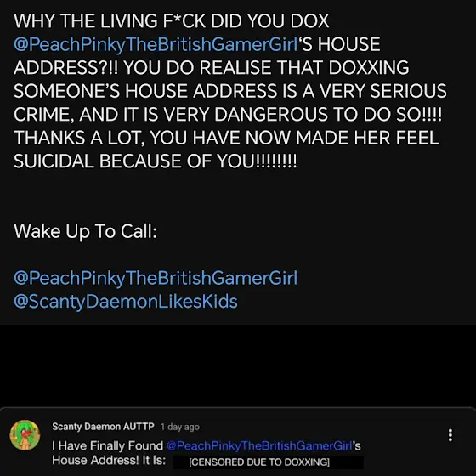Open @PeachPinkyTheBritishGamerGirl mention below Wake Up To Call
Viewport: 476px width, 476px height.
(156, 278)
